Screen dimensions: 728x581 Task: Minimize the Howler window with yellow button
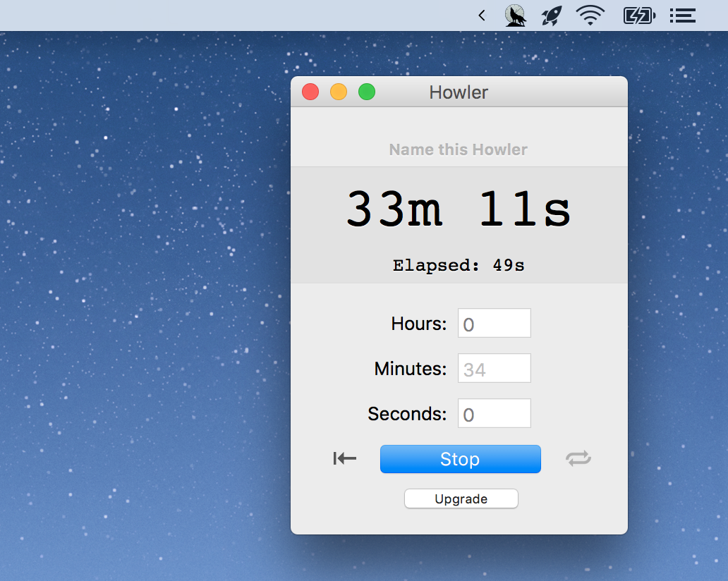[339, 92]
